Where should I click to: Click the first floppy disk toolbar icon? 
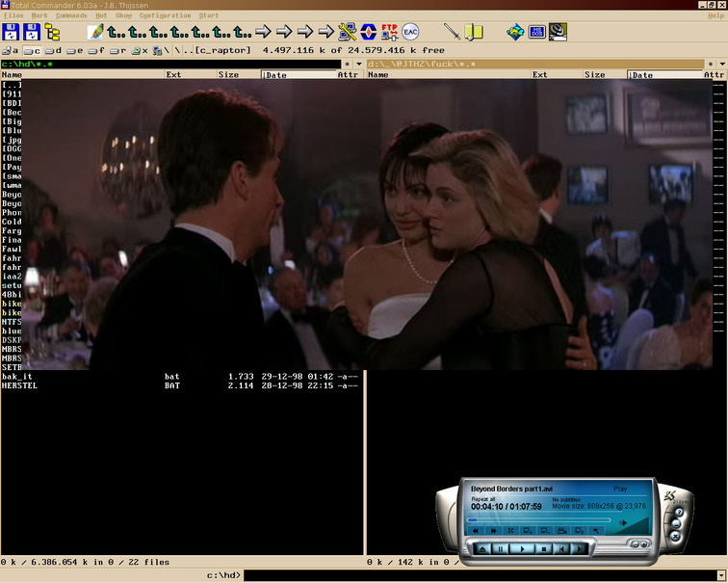coord(10,32)
